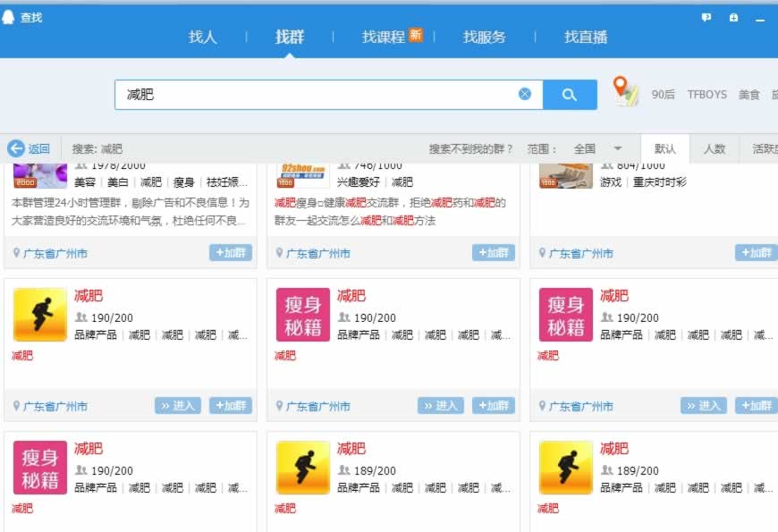This screenshot has width=778, height=532.
Task: Open the 找群 search magnifier icon
Action: point(571,94)
